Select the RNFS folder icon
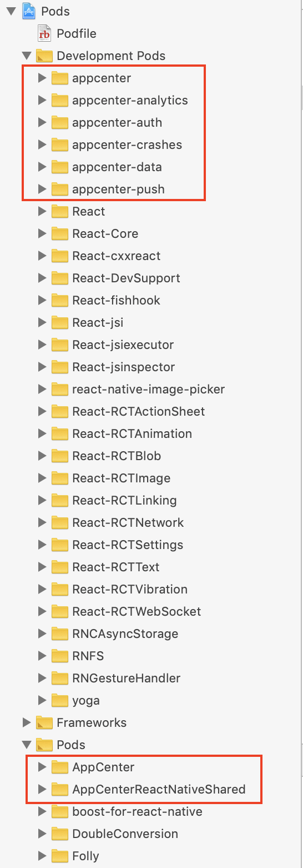The height and width of the screenshot is (868, 303). [59, 656]
